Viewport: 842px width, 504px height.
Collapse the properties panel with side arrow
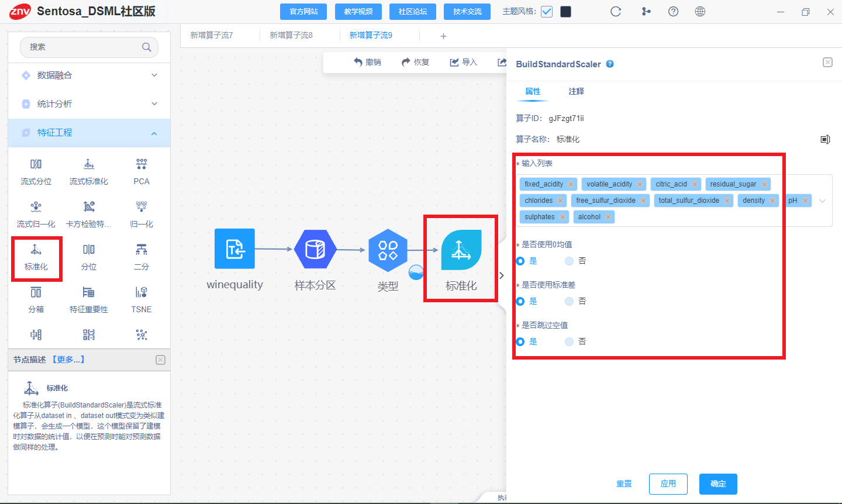coord(501,275)
